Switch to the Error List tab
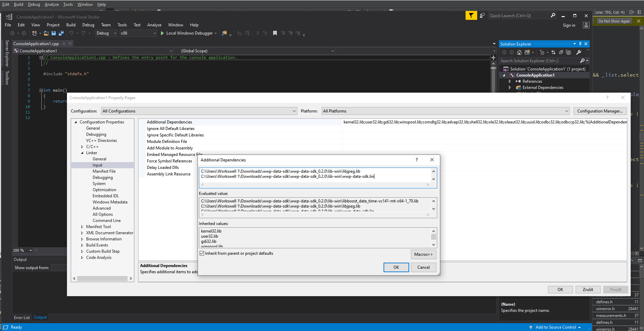 tap(22, 318)
